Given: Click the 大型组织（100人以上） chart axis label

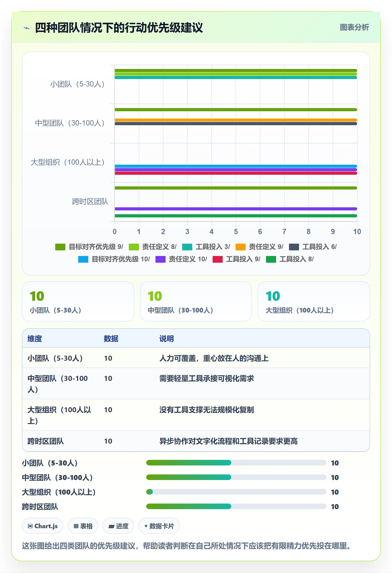Looking at the screenshot, I should pyautogui.click(x=67, y=162).
